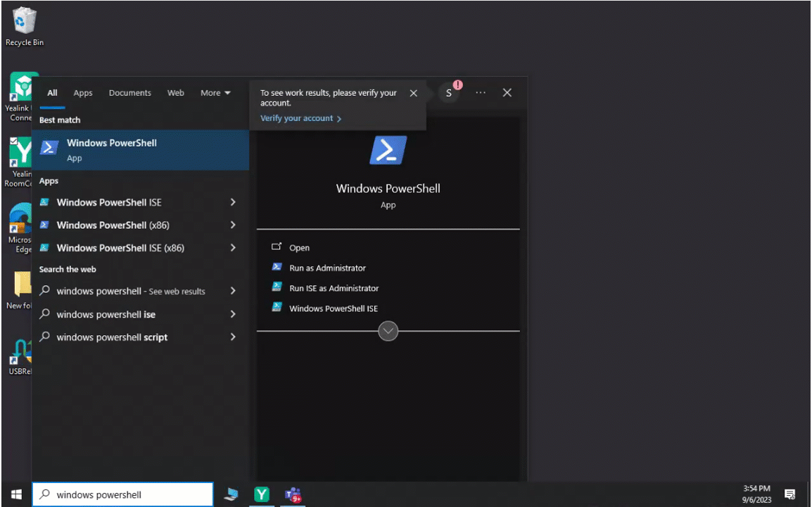Click the taskbar search box
Screen dimensions: 812x507
pos(122,494)
